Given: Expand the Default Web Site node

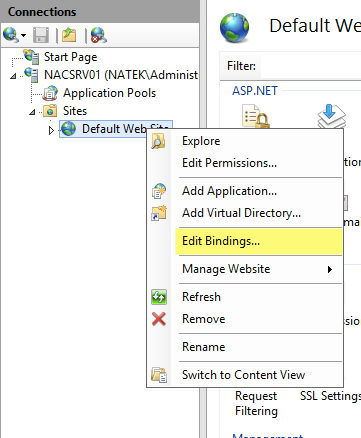Looking at the screenshot, I should click(x=51, y=130).
